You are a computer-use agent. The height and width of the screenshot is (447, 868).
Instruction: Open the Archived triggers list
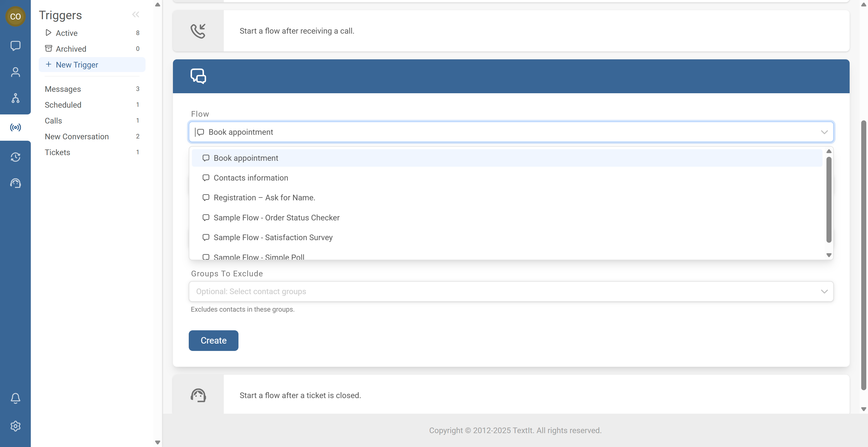coord(71,49)
